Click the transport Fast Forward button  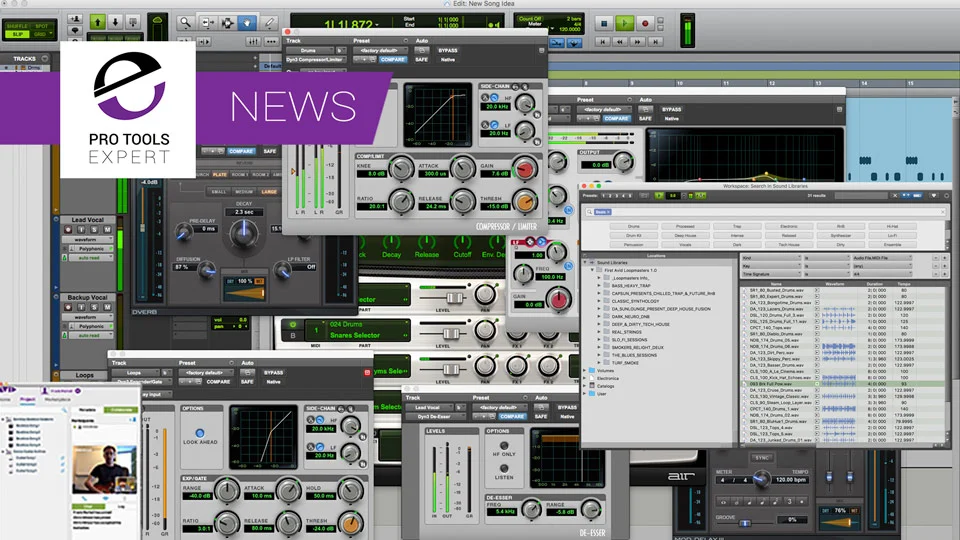click(637, 42)
